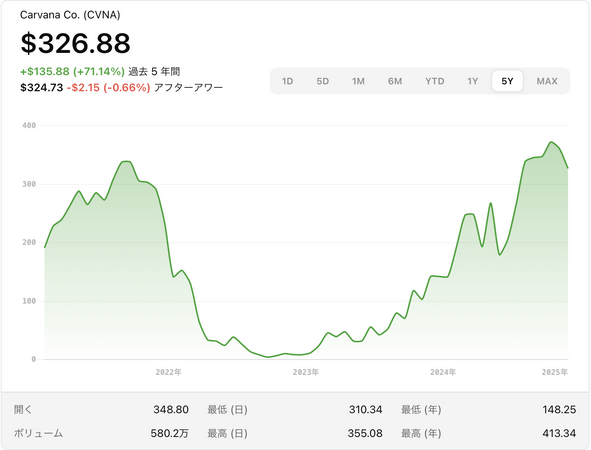Click the 2022年 axis label
The image size is (591, 450).
pyautogui.click(x=168, y=372)
